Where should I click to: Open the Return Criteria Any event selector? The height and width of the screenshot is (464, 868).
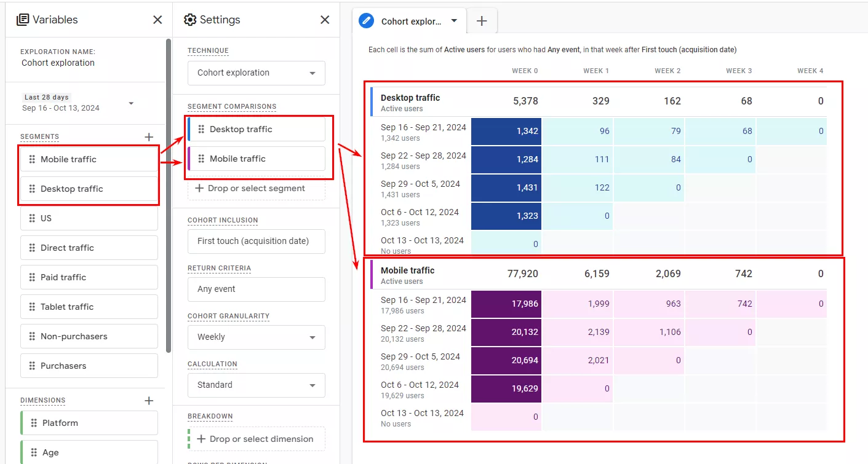(x=257, y=289)
